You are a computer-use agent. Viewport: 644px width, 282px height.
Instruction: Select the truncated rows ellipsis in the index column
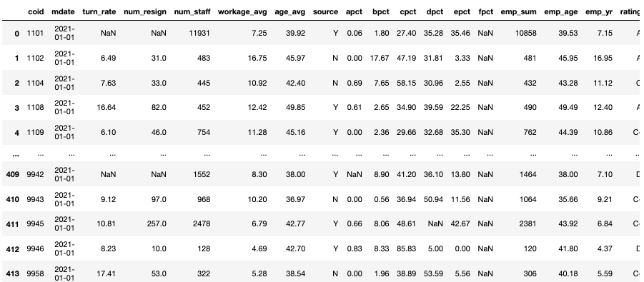(x=16, y=155)
